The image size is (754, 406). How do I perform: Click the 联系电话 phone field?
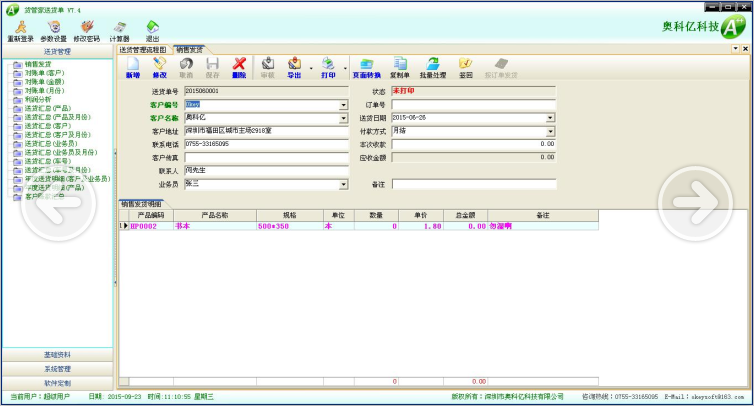(266, 144)
